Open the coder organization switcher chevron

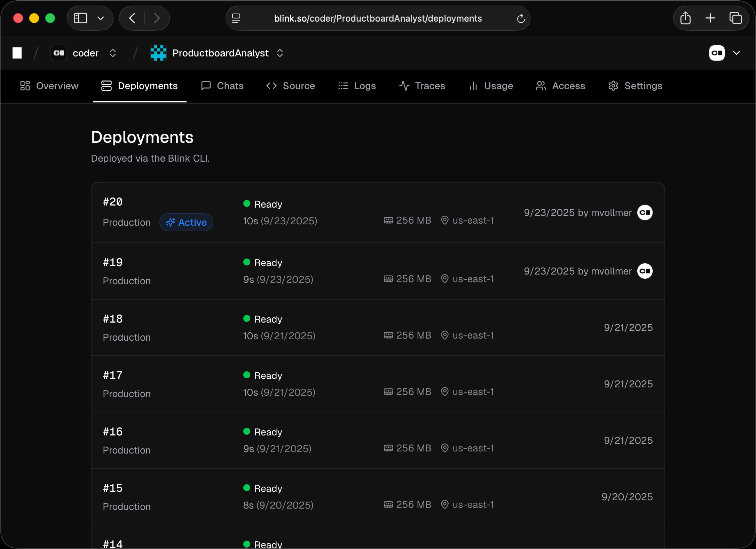[113, 53]
